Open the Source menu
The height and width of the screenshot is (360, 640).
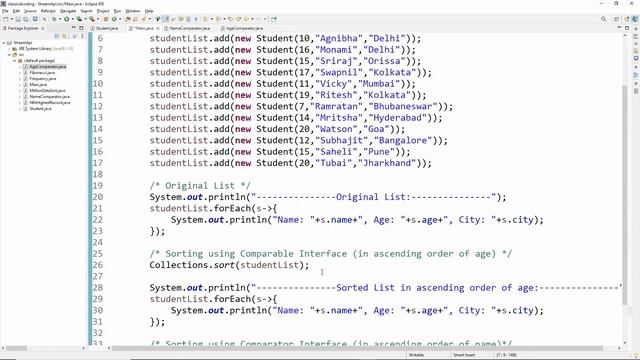30,11
